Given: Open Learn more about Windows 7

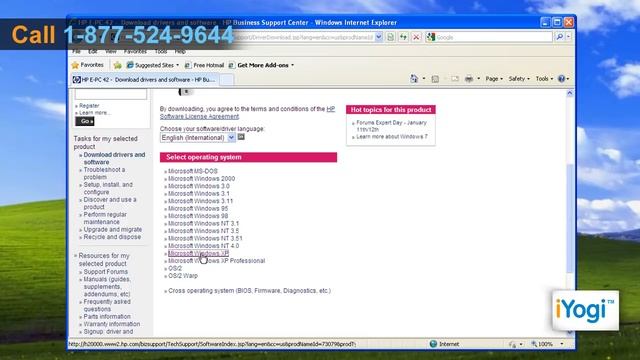Looking at the screenshot, I should pyautogui.click(x=392, y=137).
